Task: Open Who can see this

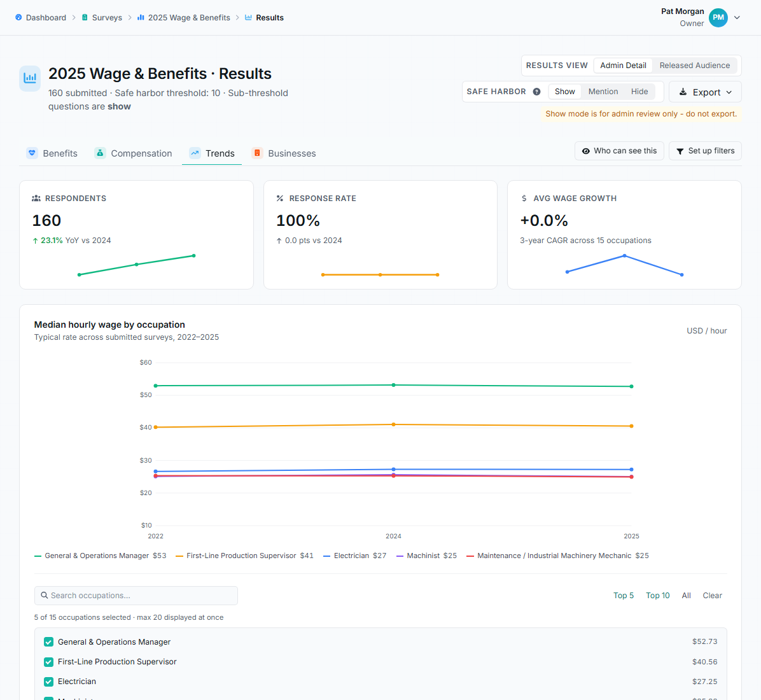Action: pos(619,151)
